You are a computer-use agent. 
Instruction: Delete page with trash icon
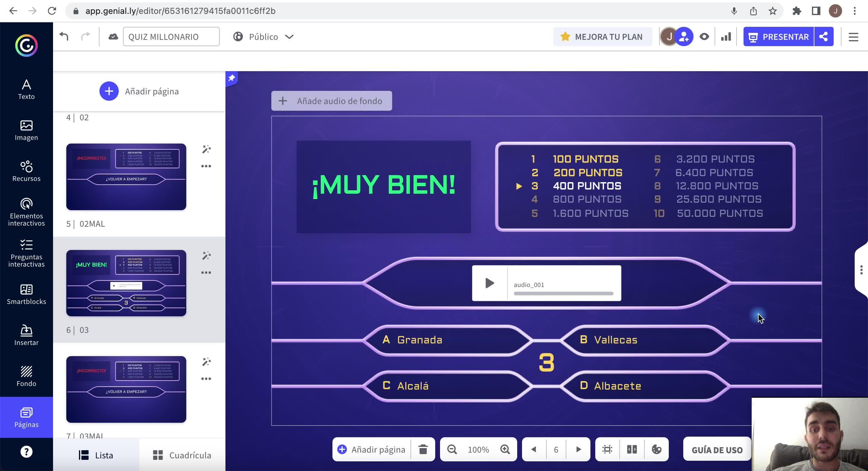[x=423, y=449]
